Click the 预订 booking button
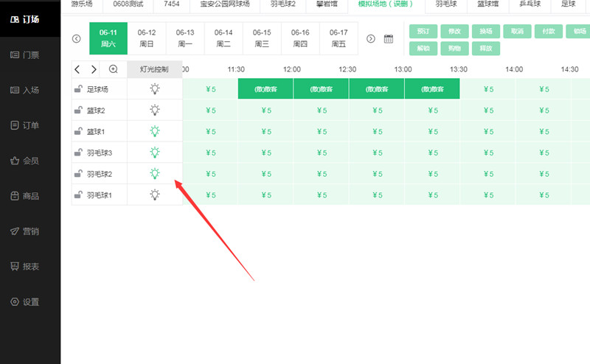This screenshot has height=364, width=590. coord(423,32)
